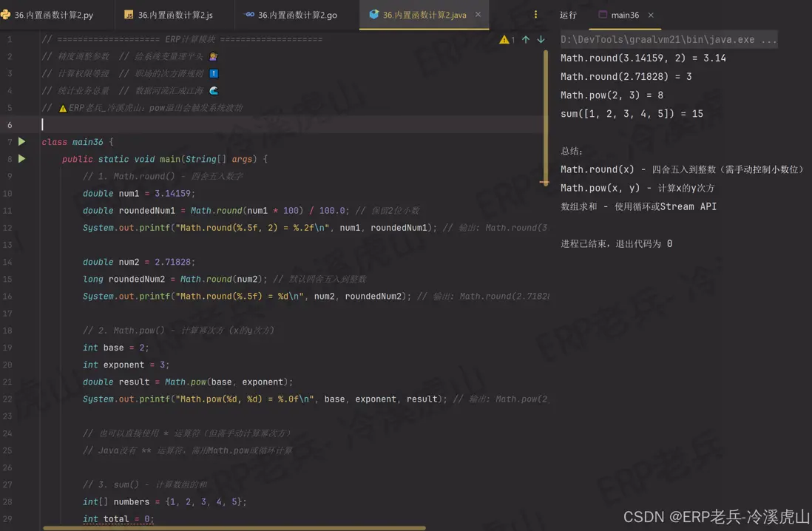Click the class name main36 in code
This screenshot has width=812, height=531.
[87, 141]
